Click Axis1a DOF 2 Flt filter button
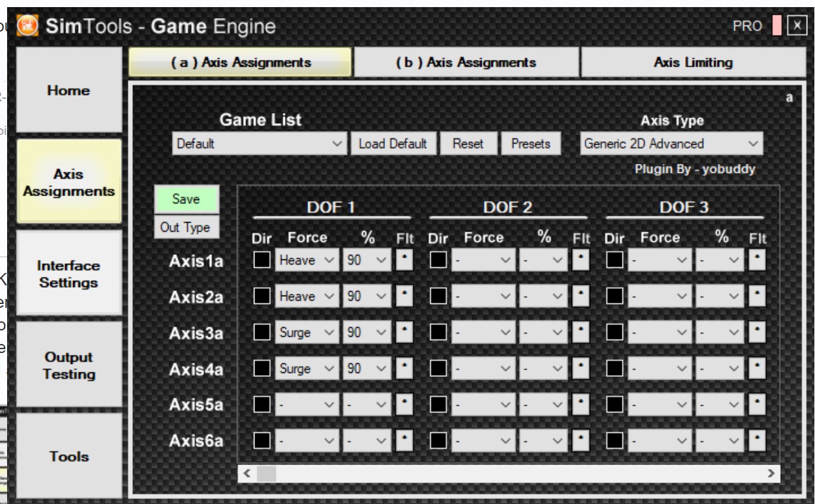The image size is (815, 504). (x=581, y=260)
